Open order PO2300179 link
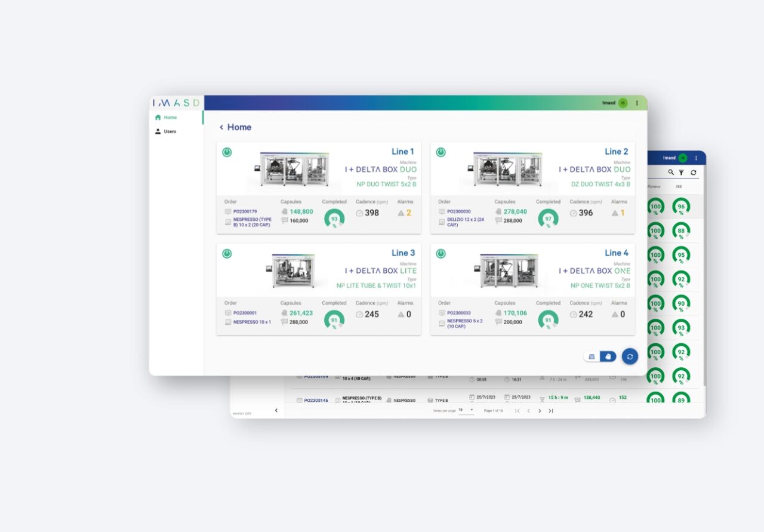 [245, 211]
